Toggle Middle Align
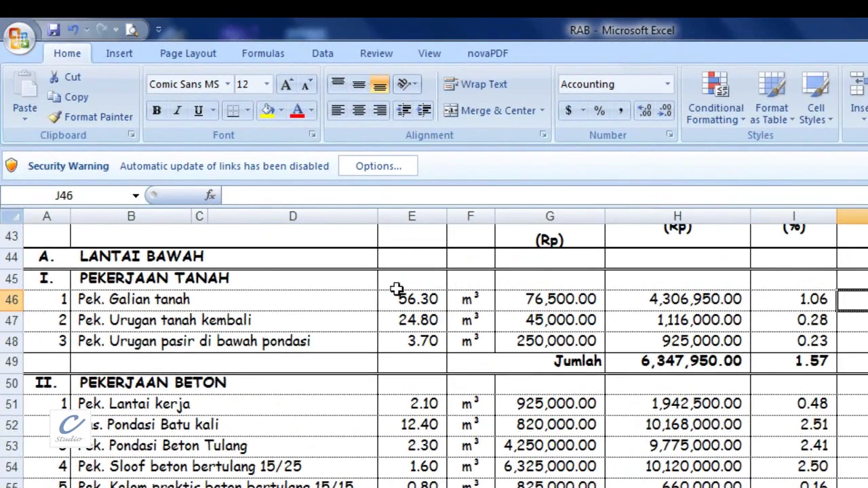Screen dimensions: 868x488 point(359,84)
